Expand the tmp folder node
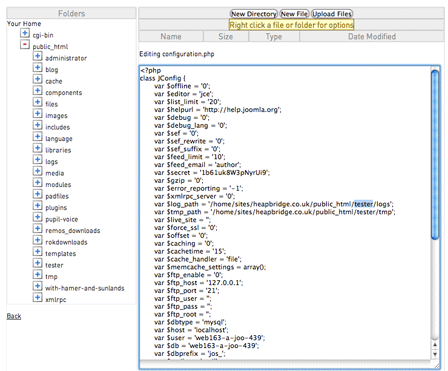448x371 pixels. click(x=38, y=274)
